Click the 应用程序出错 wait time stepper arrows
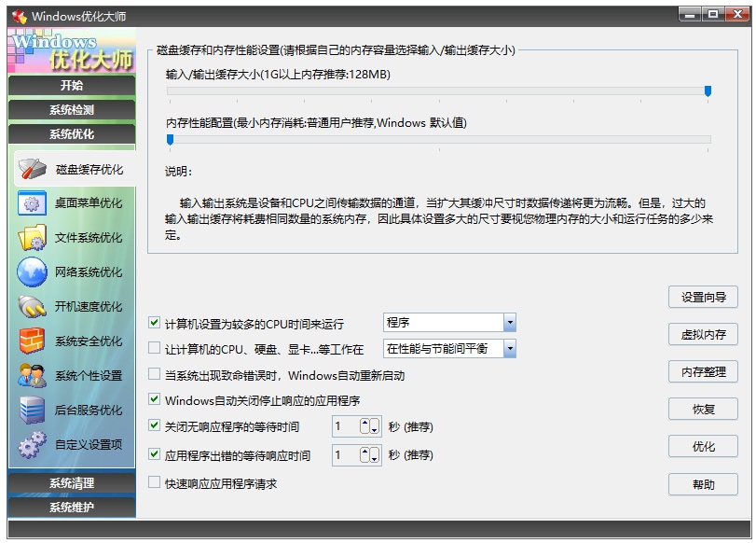This screenshot has height=543, width=756. [x=369, y=455]
